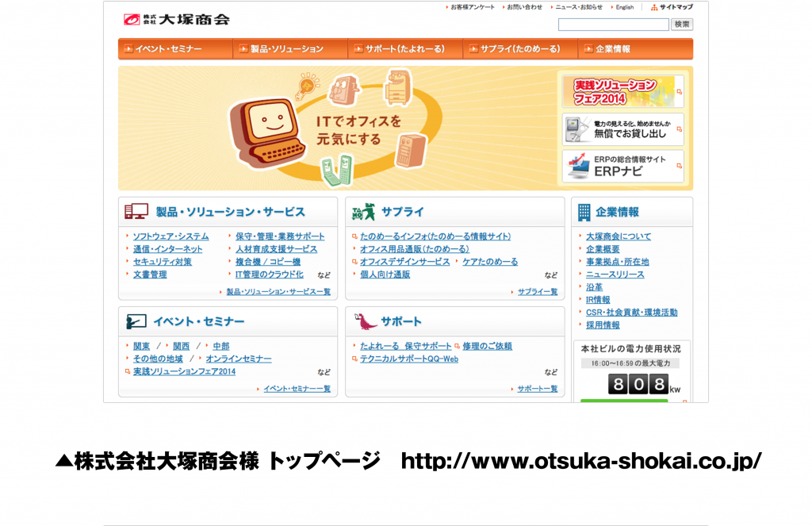Screen dimensions: 812x526
Task: Open the ニュース・お知らせ link
Action: [x=577, y=7]
